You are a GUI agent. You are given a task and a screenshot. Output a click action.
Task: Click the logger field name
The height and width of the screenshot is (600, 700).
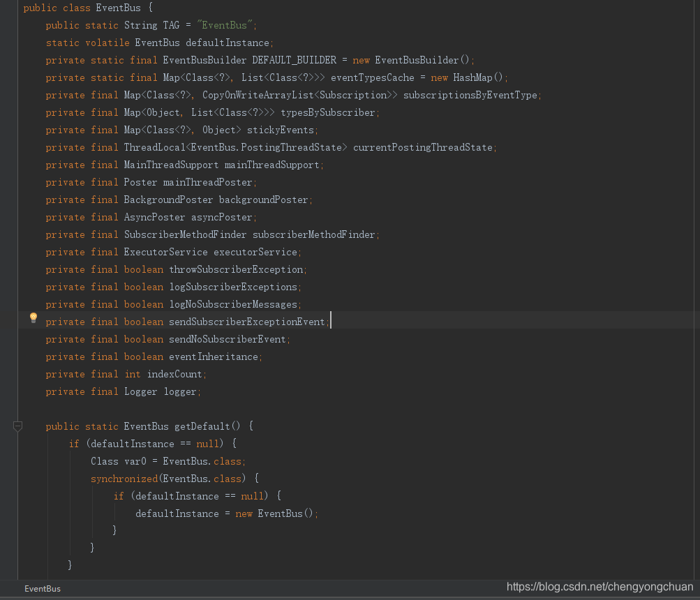click(x=180, y=391)
